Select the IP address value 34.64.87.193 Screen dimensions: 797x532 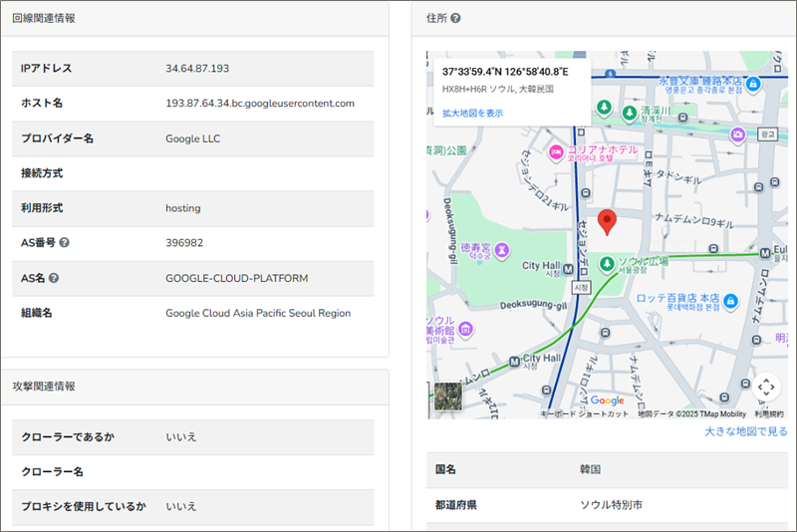[x=197, y=68]
